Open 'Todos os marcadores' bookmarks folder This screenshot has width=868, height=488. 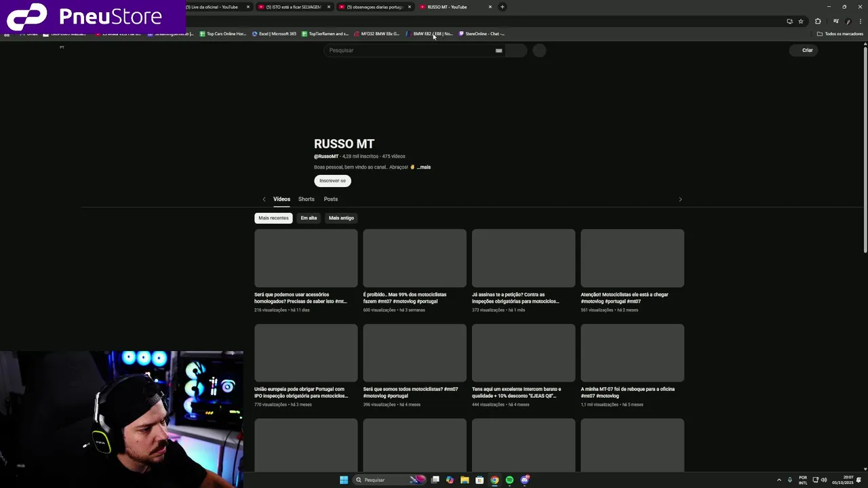click(x=840, y=34)
